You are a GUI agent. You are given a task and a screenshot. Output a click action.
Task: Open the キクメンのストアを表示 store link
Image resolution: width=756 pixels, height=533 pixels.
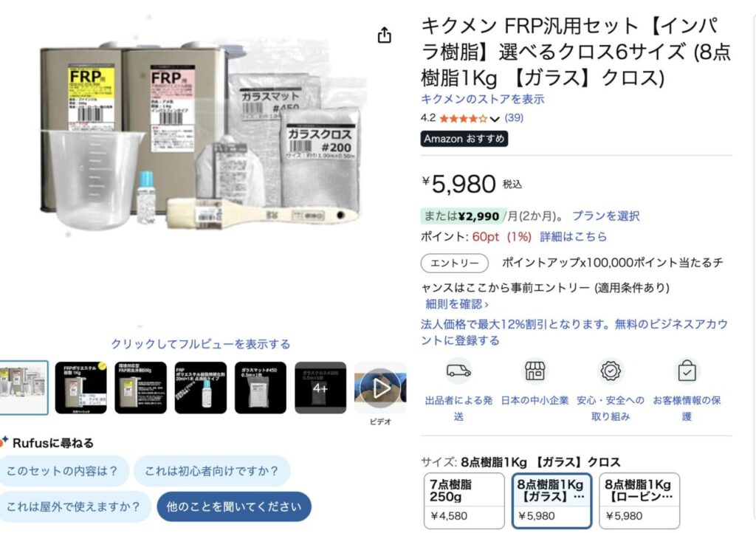tap(482, 99)
